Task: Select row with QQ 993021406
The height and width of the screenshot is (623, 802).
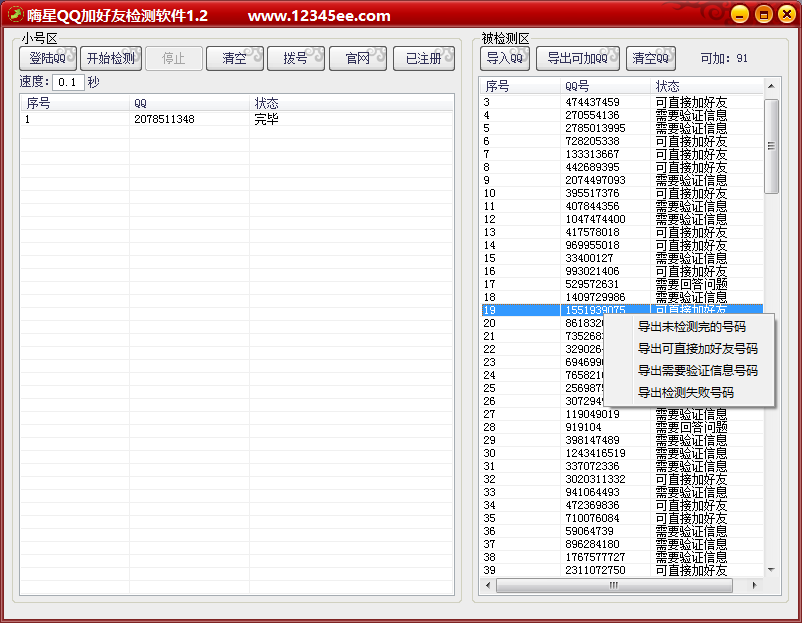Action: pos(622,271)
